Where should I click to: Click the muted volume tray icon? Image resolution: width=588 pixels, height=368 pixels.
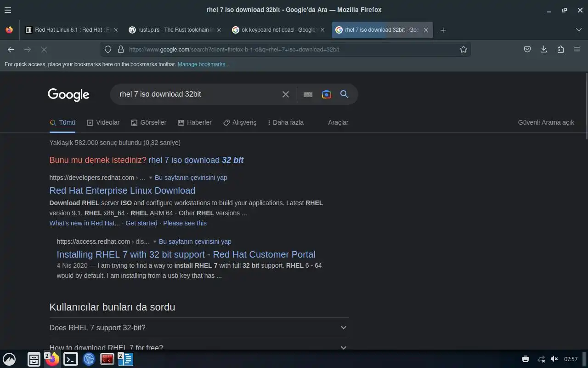(554, 359)
